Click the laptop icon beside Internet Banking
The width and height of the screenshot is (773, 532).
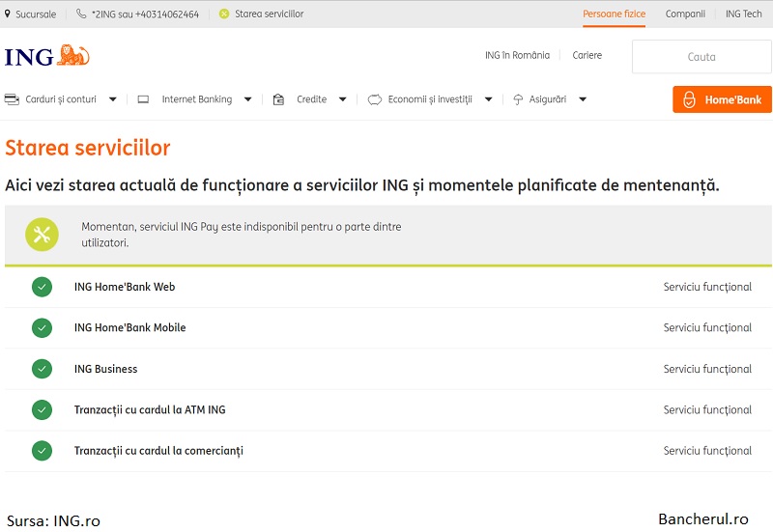pos(143,99)
